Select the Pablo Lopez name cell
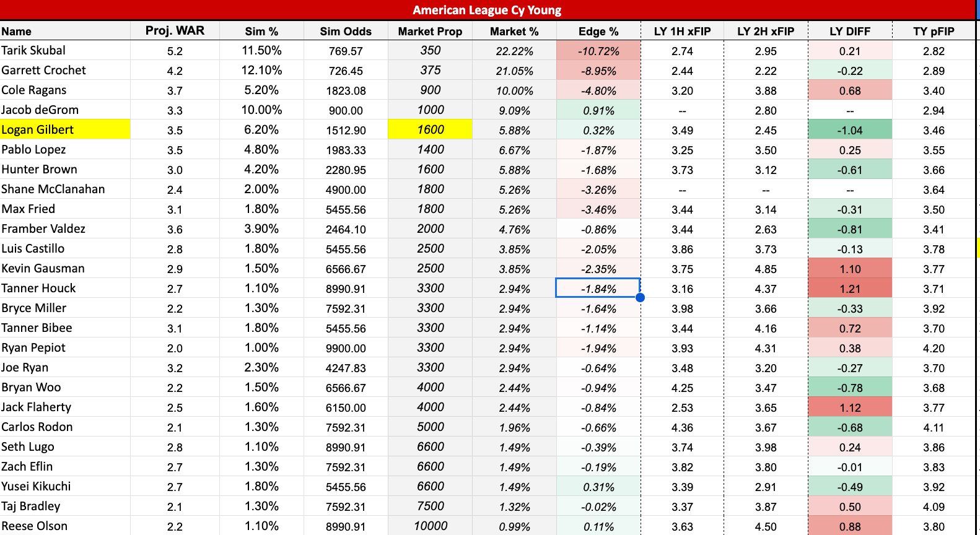The image size is (980, 535). (65, 149)
